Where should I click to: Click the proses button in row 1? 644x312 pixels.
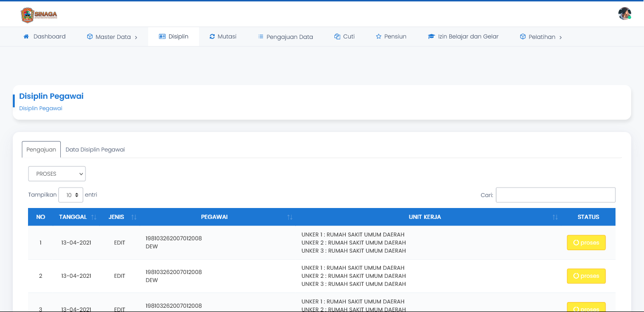[x=586, y=243]
